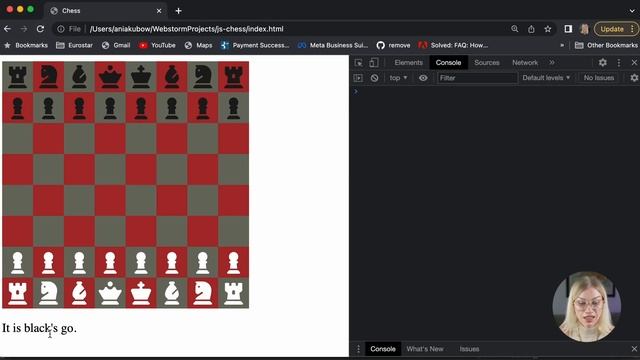Open the browser side panel icon

(x=568, y=29)
